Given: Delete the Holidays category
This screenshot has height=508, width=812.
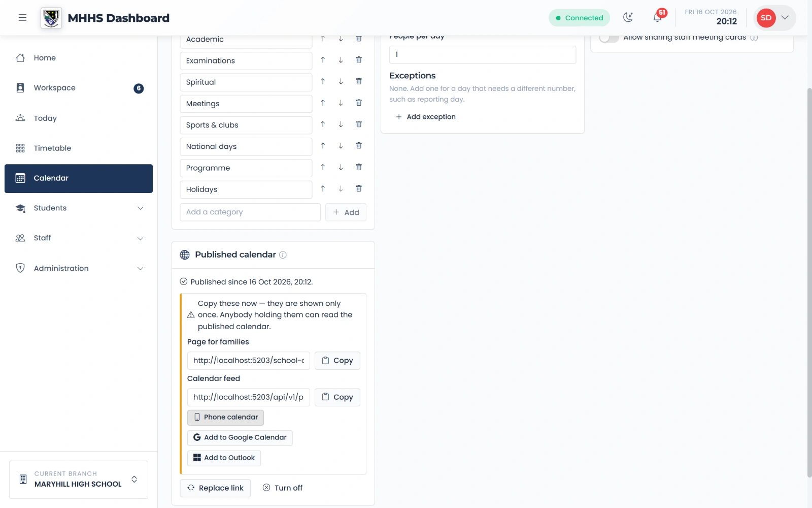Looking at the screenshot, I should [359, 188].
